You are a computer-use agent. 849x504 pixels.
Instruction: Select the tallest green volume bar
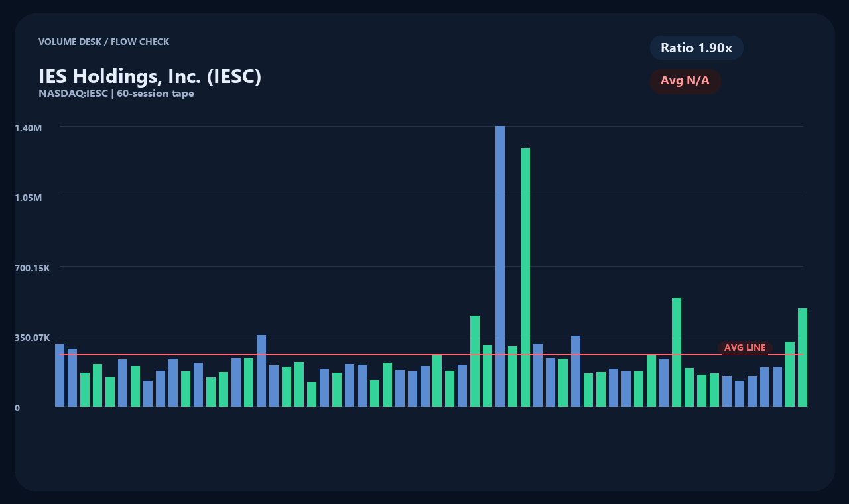pos(525,277)
